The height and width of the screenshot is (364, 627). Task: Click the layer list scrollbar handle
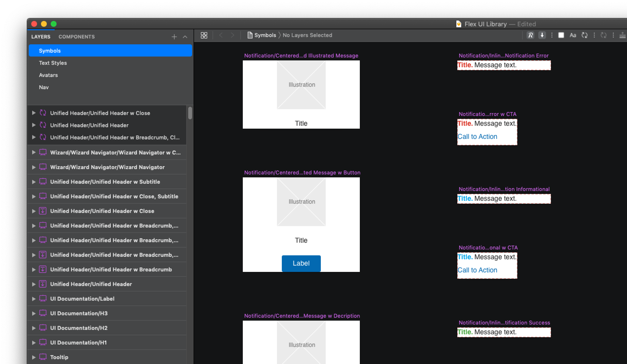190,113
